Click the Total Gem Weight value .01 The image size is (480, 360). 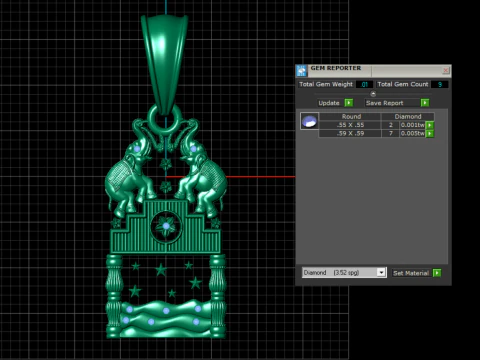364,84
